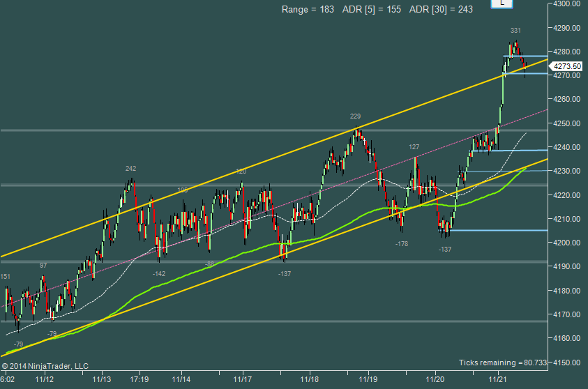Click the 4220.00 price axis label
588x389 pixels.
pyautogui.click(x=566, y=195)
